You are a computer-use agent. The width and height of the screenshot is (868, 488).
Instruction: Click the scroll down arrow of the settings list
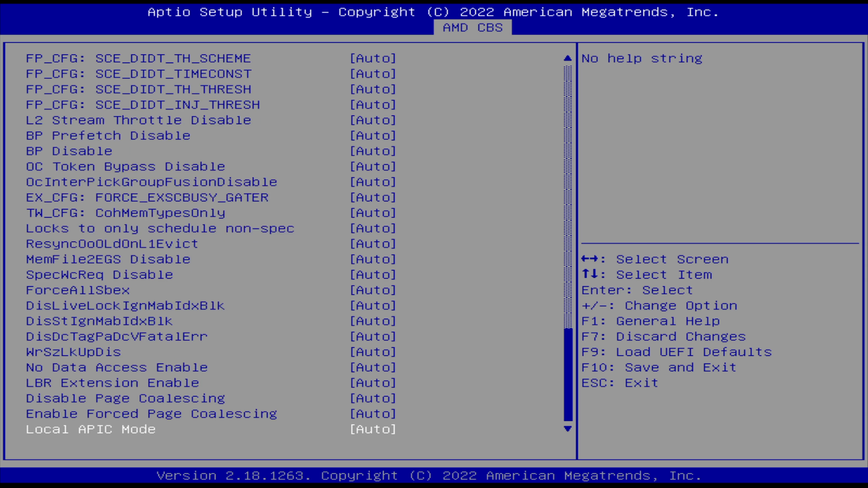click(x=568, y=429)
